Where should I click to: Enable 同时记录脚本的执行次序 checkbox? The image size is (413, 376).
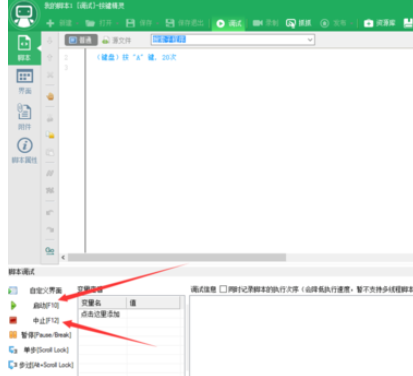tap(223, 289)
